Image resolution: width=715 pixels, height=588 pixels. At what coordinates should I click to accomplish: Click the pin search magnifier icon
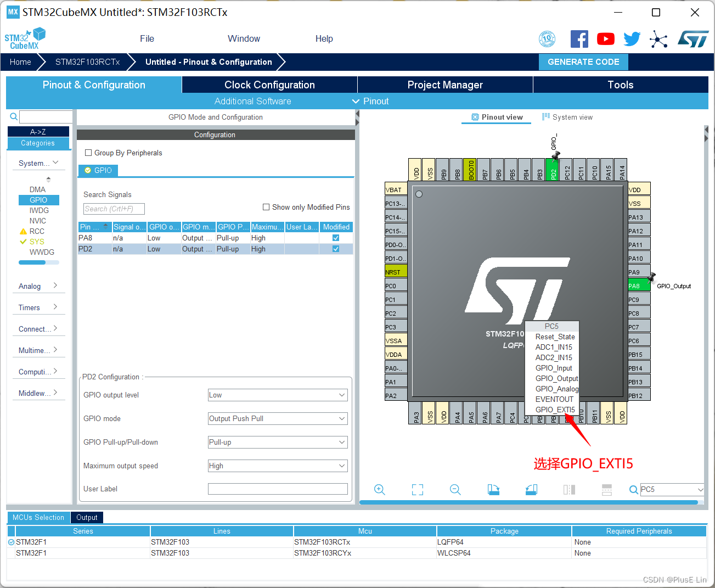[x=634, y=490]
